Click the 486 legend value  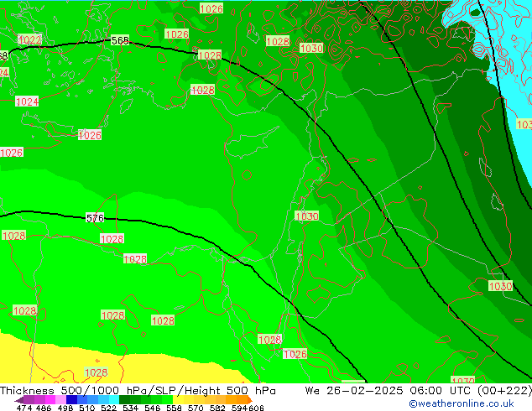pyautogui.click(x=44, y=408)
